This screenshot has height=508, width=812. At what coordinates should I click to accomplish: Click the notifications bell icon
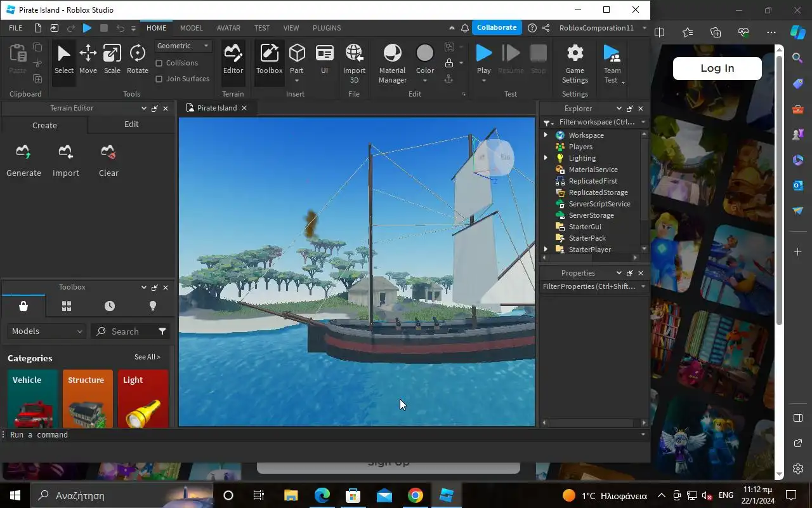(465, 28)
